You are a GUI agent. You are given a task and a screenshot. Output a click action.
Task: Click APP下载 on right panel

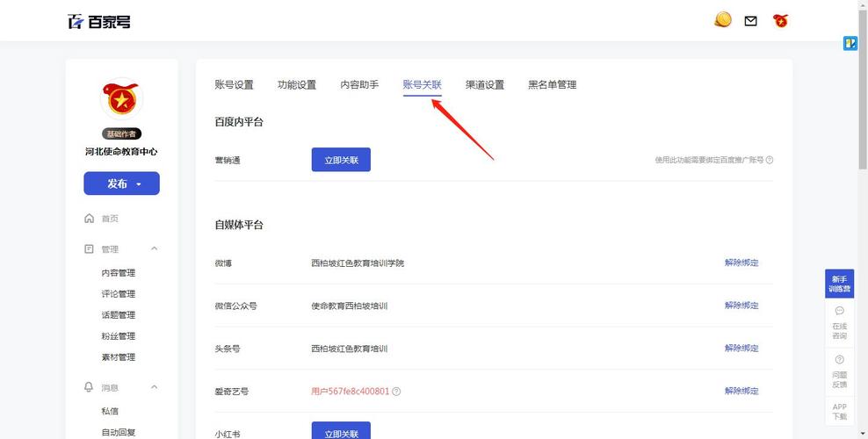[x=839, y=412]
